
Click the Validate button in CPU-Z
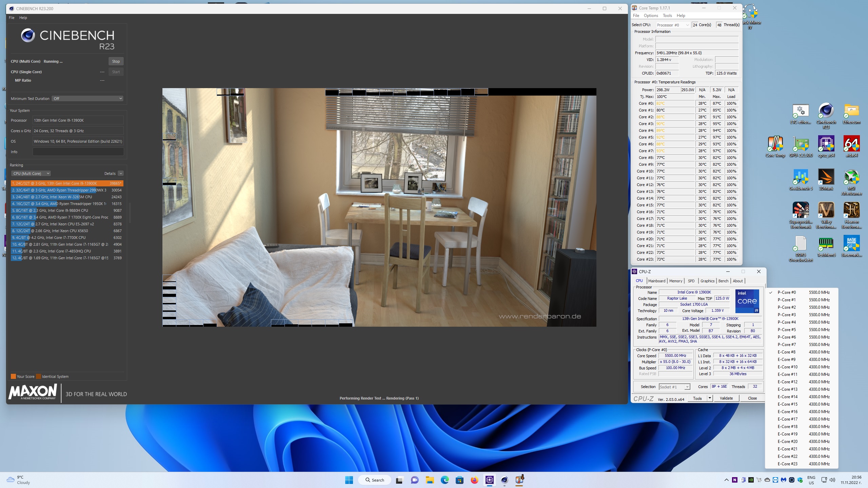(726, 398)
